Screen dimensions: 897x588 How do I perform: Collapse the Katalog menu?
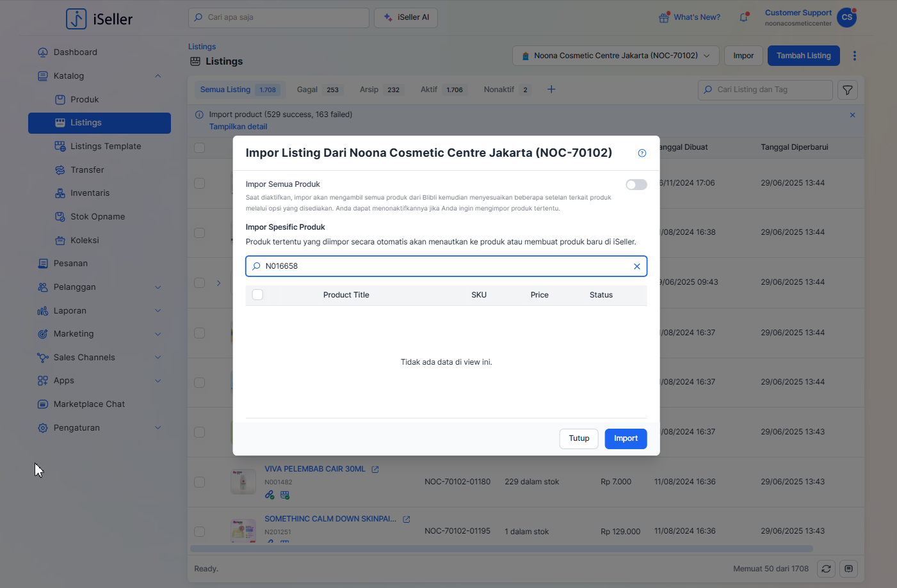pos(158,76)
